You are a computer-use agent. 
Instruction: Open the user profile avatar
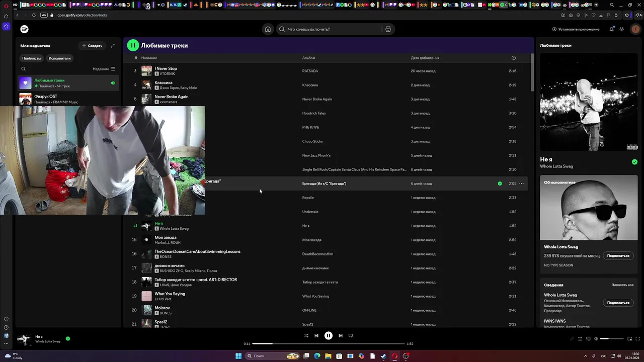(x=635, y=29)
